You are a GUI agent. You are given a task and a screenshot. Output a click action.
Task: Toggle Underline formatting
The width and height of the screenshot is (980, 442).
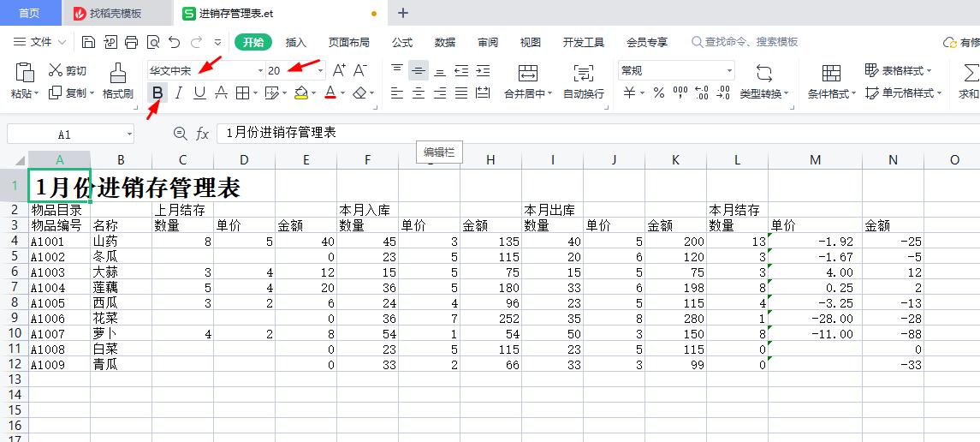tap(199, 93)
